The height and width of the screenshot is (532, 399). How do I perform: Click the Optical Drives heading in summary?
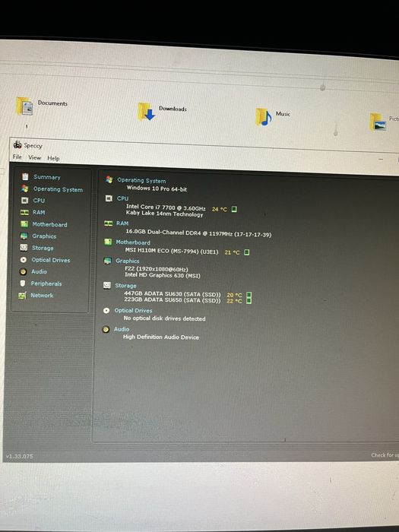[x=133, y=310]
